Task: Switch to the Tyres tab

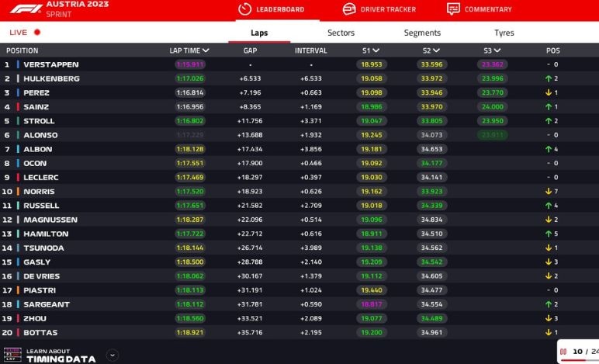Action: pos(504,33)
